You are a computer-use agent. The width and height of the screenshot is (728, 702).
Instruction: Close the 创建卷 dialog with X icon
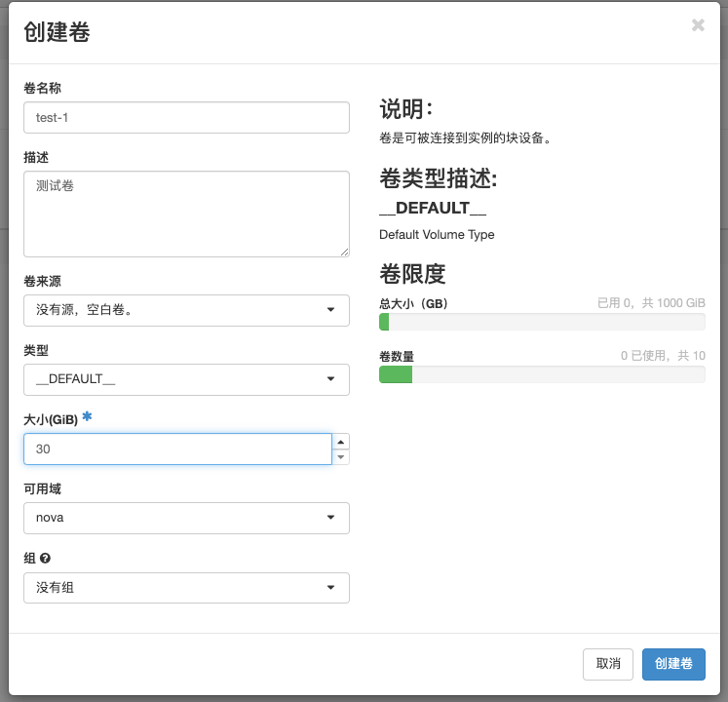[x=698, y=25]
